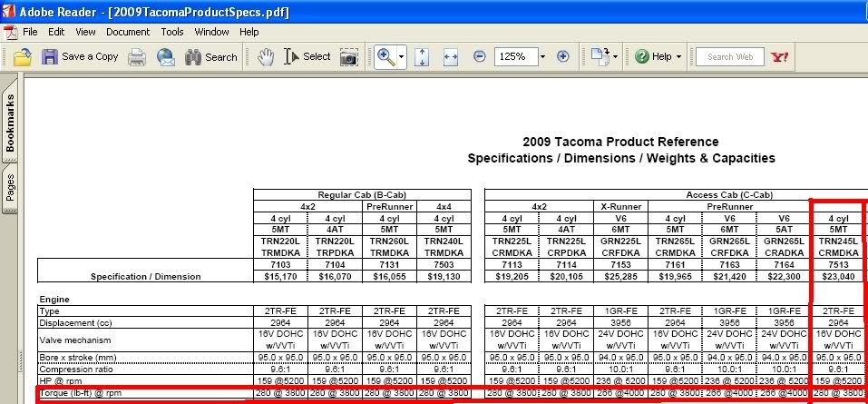Click the "7153" model code cell

coord(620,264)
